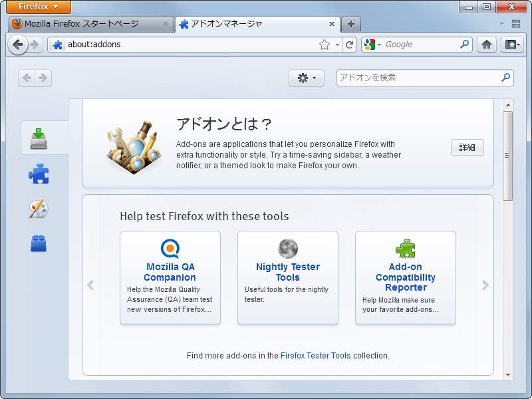Click the scrollbar up arrow
This screenshot has width=532, height=399.
pos(508,105)
